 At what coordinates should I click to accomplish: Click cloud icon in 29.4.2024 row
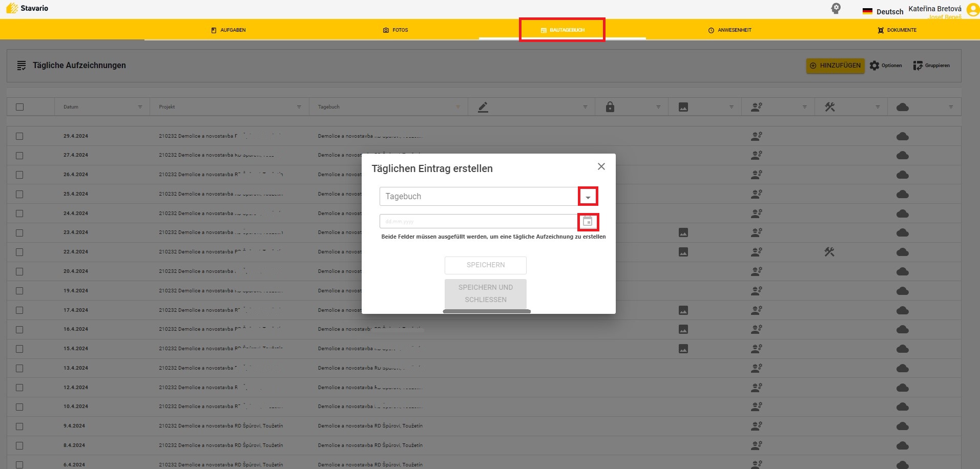[903, 136]
